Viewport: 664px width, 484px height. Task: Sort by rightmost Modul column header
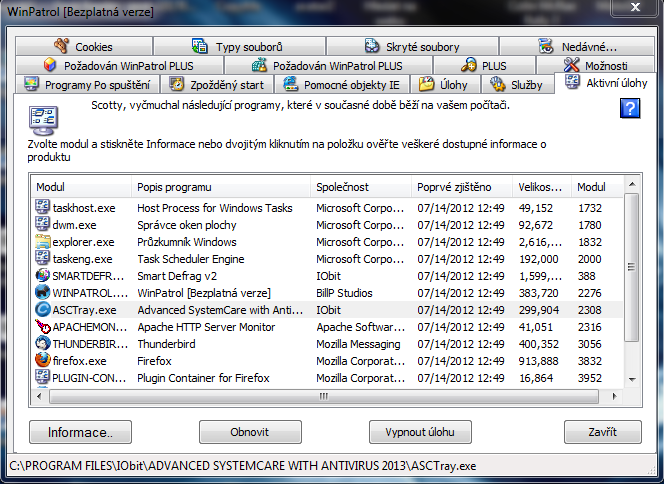(598, 187)
